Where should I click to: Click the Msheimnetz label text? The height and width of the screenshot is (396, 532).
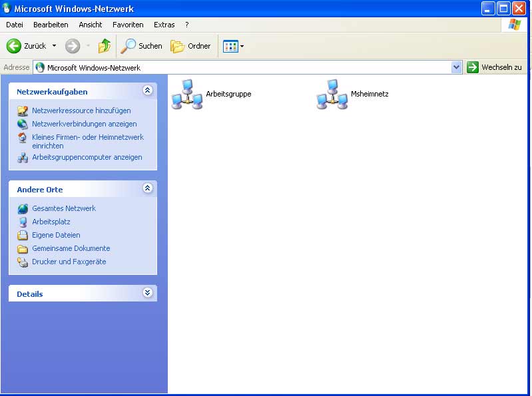point(370,94)
